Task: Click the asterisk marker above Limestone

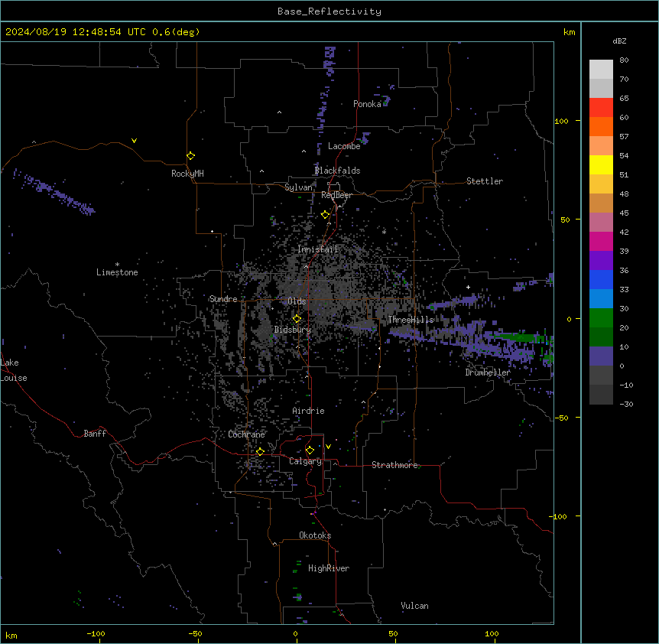Action: (x=117, y=265)
